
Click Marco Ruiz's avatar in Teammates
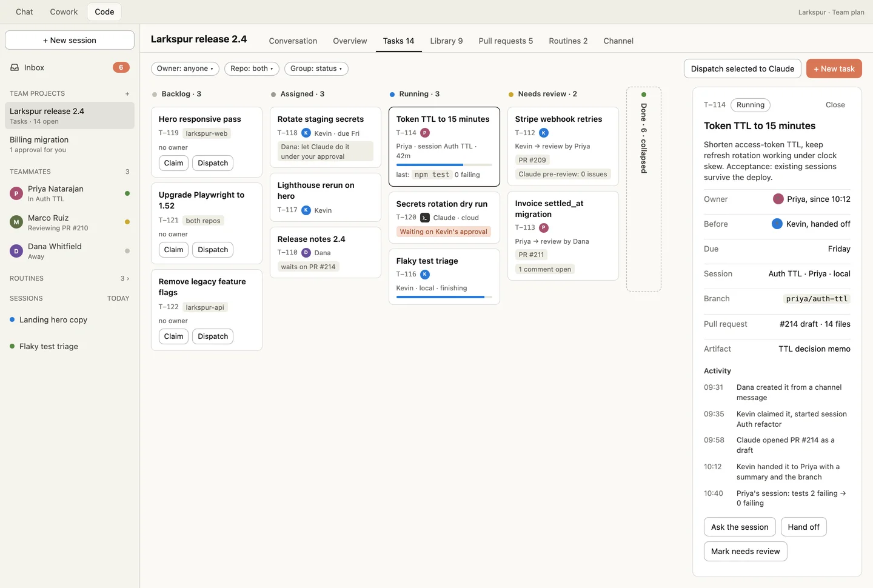(16, 222)
